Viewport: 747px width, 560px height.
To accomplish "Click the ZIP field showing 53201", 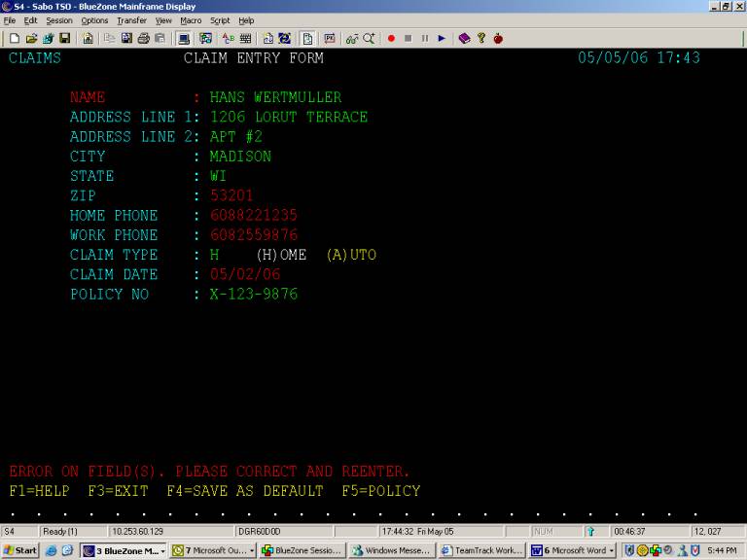I will tap(231, 195).
